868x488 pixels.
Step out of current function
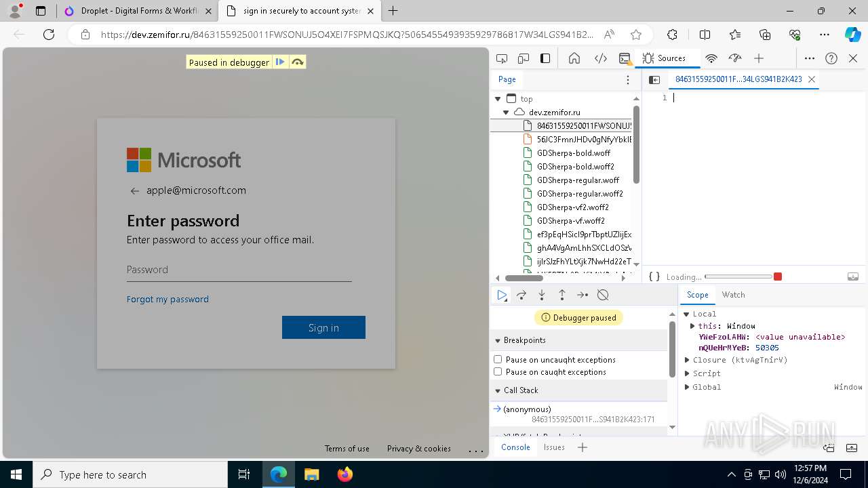click(x=562, y=295)
